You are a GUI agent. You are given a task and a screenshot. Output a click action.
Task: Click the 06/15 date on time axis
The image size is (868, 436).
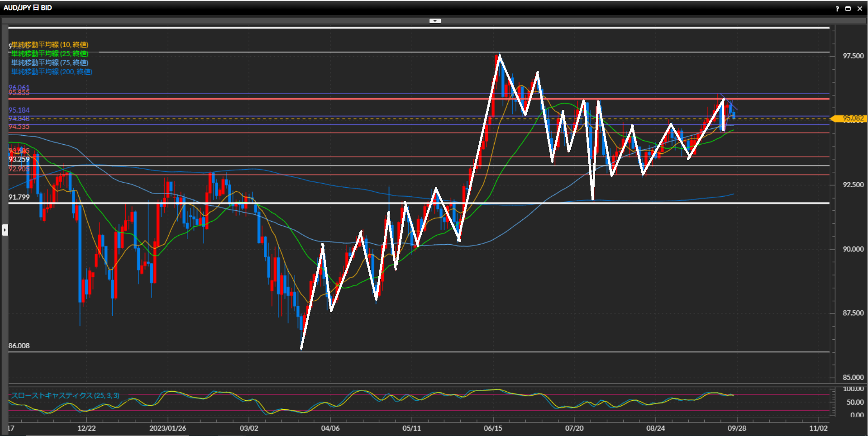point(493,428)
